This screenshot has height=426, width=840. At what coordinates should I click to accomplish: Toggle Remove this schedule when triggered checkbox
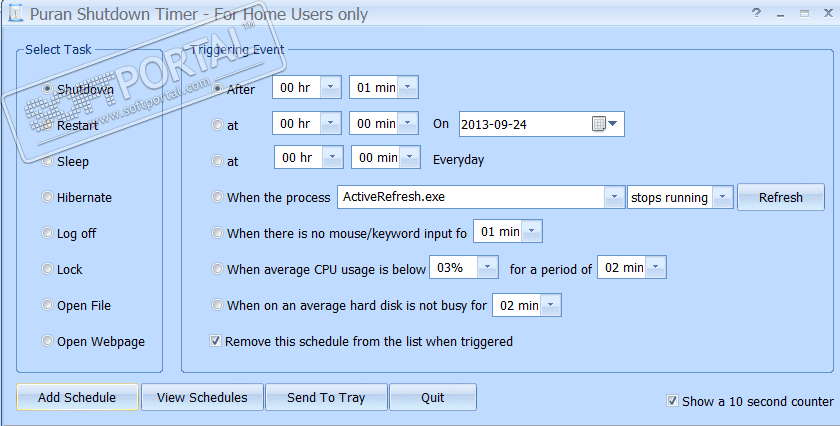[x=215, y=341]
